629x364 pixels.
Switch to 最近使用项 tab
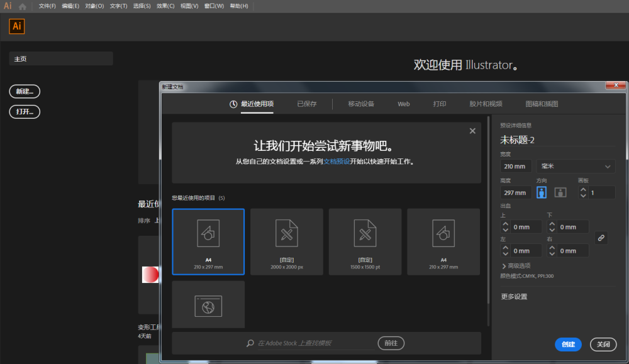257,104
